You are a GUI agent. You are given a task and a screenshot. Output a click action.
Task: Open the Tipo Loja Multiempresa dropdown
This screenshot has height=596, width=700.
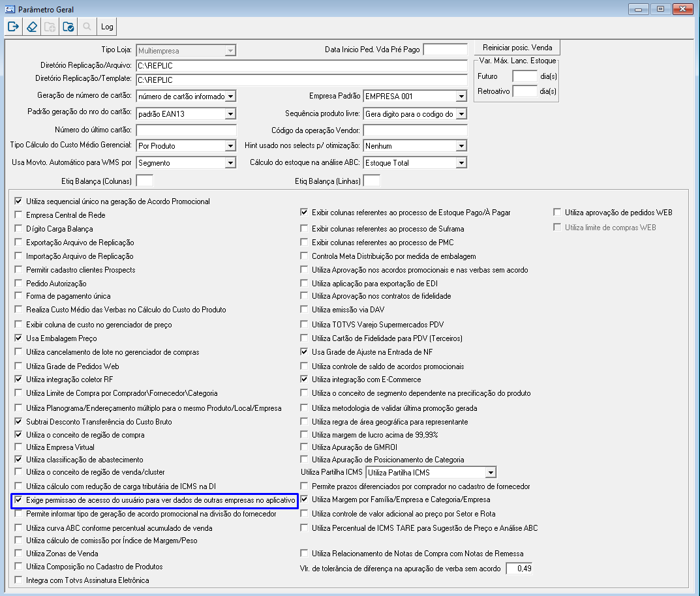230,50
